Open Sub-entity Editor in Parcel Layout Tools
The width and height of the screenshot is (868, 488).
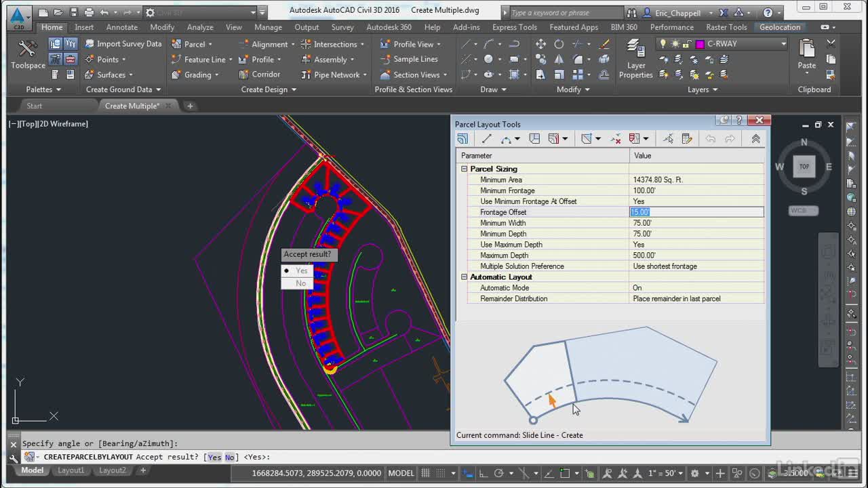click(687, 139)
